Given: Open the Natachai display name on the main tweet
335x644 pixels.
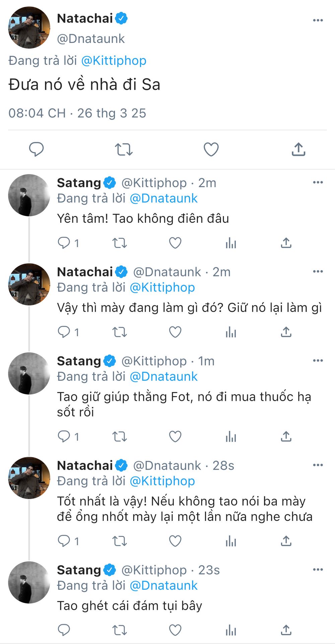Looking at the screenshot, I should [x=85, y=18].
